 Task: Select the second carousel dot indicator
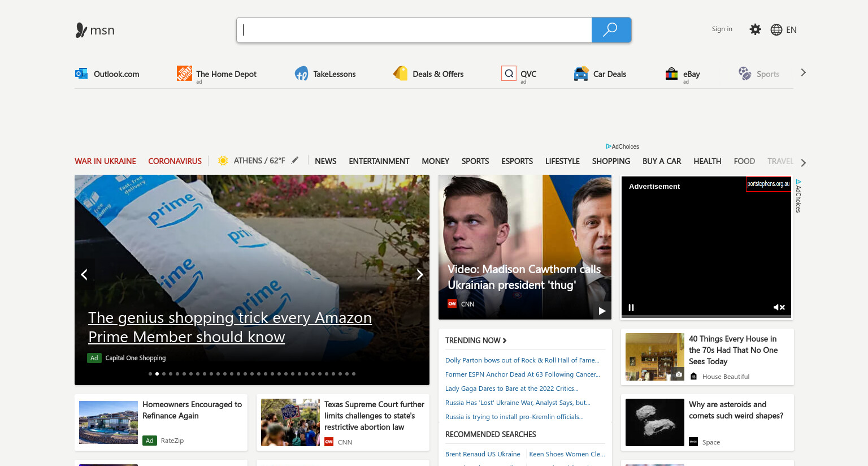157,374
